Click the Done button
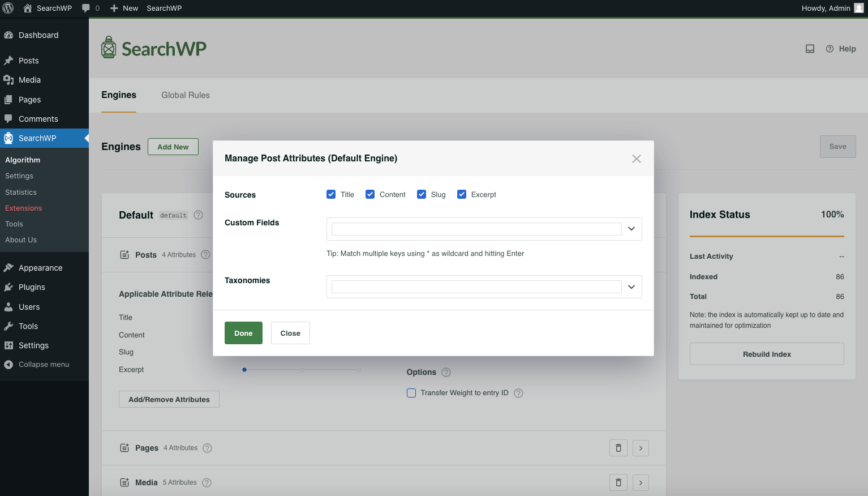 point(243,333)
